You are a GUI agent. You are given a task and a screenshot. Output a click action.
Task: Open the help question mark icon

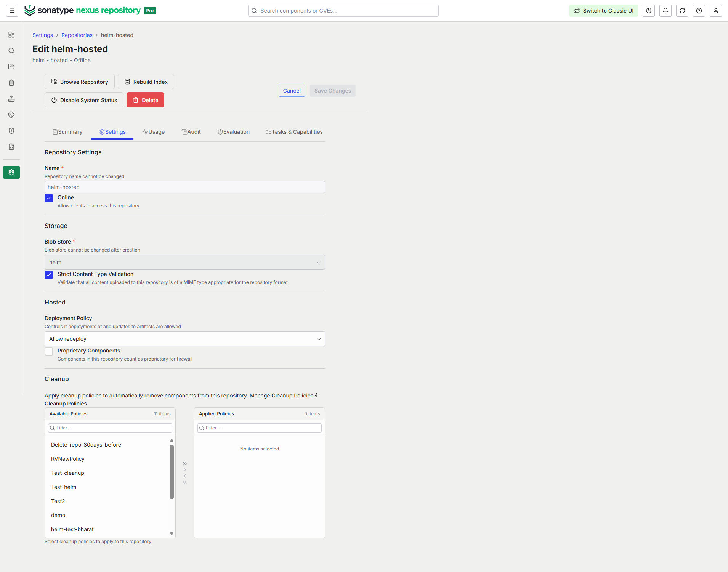pos(699,11)
